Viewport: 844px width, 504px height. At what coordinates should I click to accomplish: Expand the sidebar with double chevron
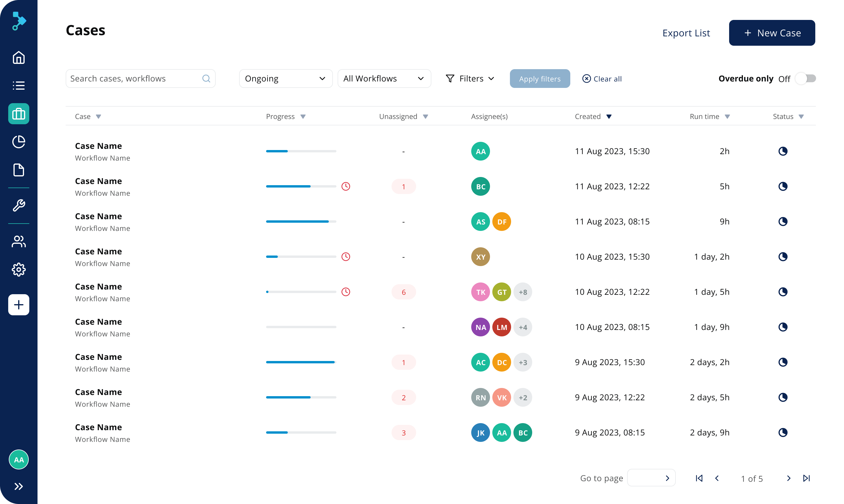click(19, 486)
